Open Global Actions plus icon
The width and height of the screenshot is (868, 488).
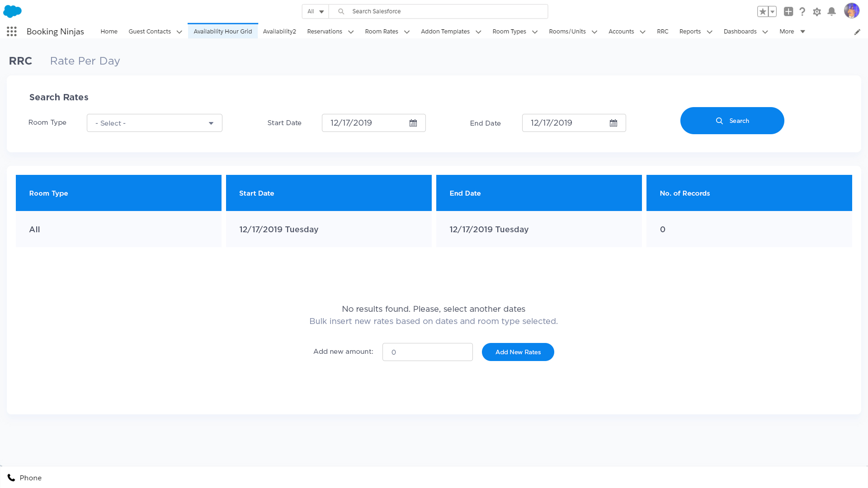coord(788,12)
